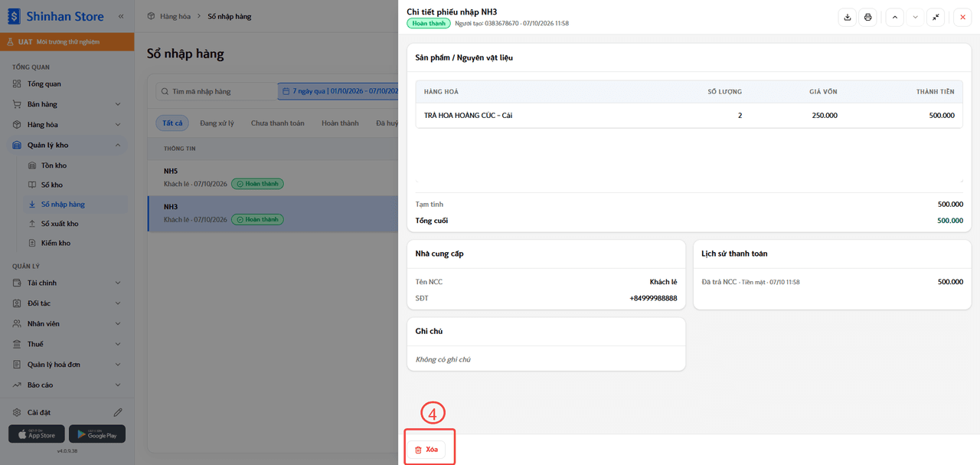Expand the Hàng hóa sidebar menu
This screenshot has height=465, width=980.
tap(67, 124)
